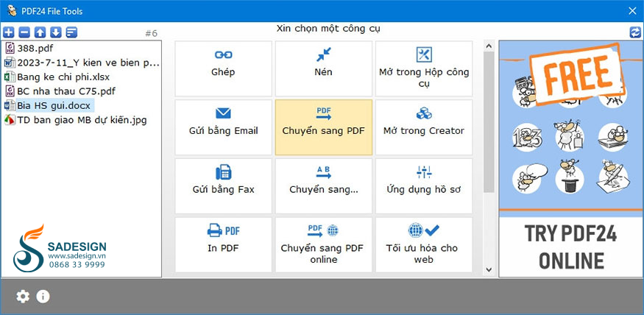Open the info icon in bottom bar

tap(43, 297)
